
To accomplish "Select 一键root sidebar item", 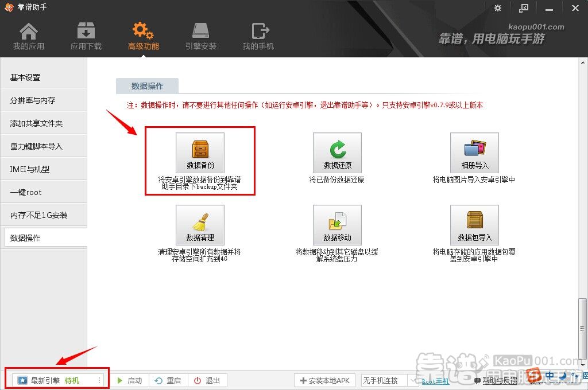I will (44, 192).
